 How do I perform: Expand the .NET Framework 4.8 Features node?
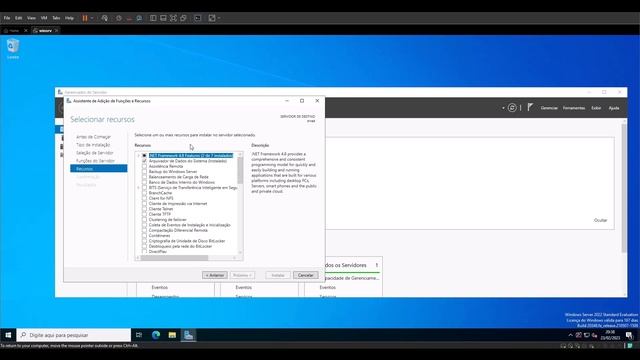tap(138, 156)
